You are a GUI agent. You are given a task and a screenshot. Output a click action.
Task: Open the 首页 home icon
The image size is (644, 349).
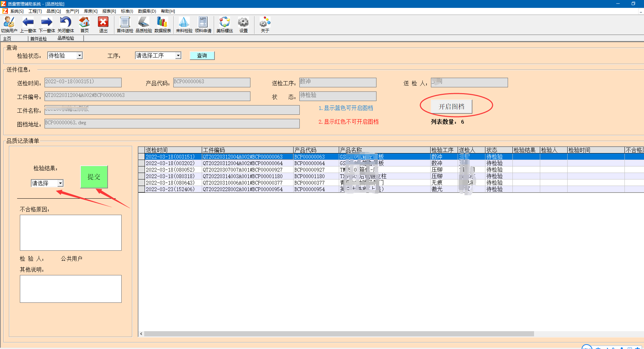84,25
